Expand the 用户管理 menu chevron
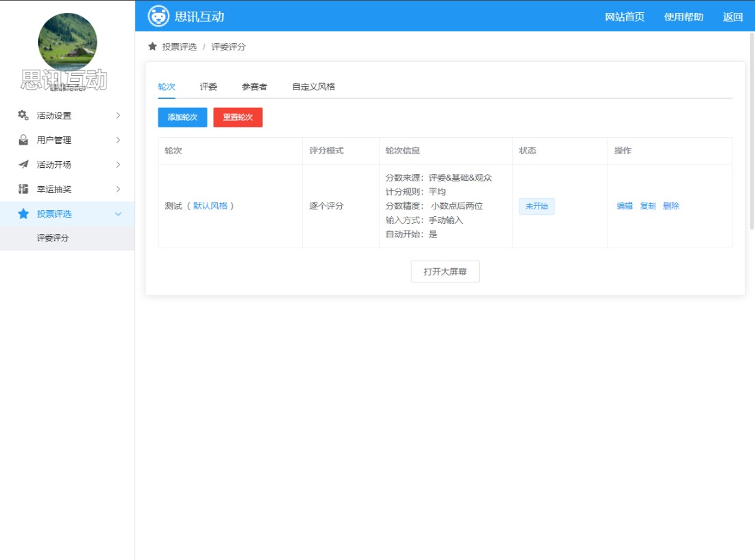 tap(118, 140)
